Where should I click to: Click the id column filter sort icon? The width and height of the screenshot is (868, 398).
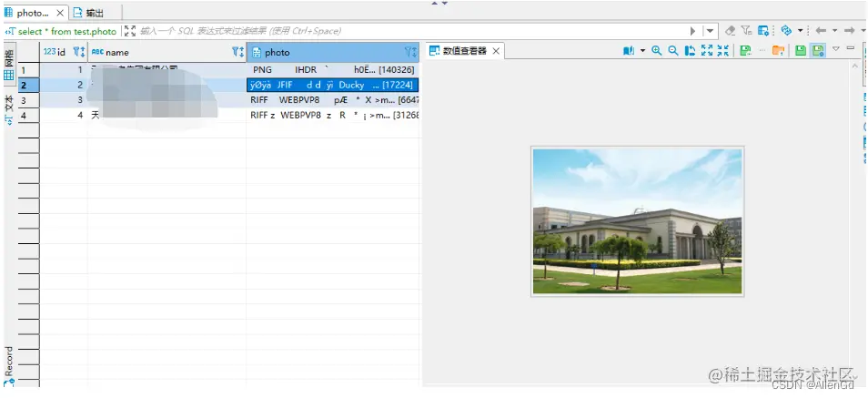tap(79, 52)
